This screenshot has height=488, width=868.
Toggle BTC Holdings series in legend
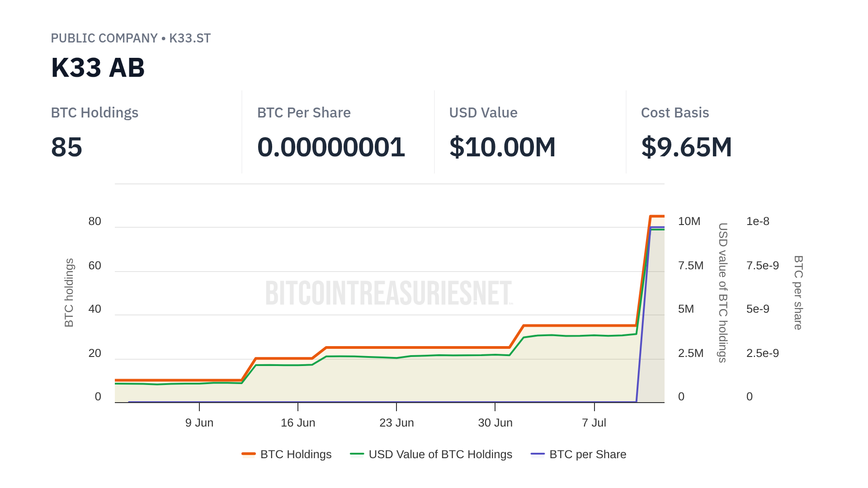click(296, 454)
